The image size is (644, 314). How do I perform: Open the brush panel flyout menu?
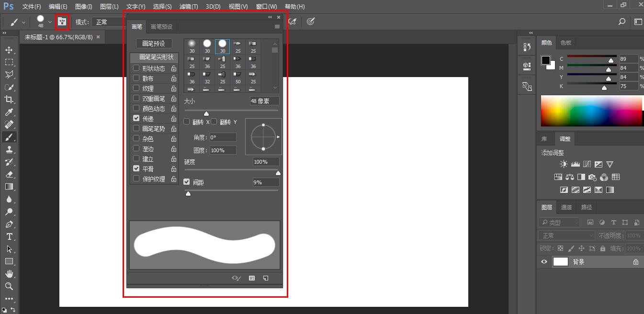(277, 27)
